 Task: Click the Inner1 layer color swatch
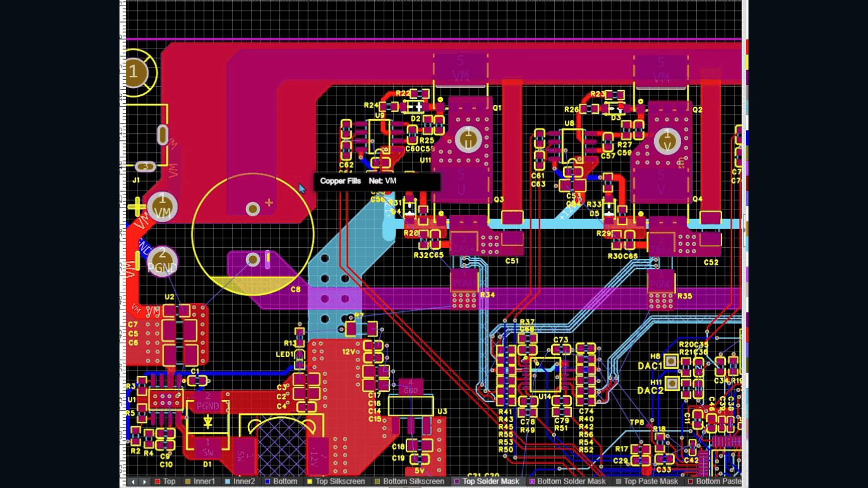[188, 482]
